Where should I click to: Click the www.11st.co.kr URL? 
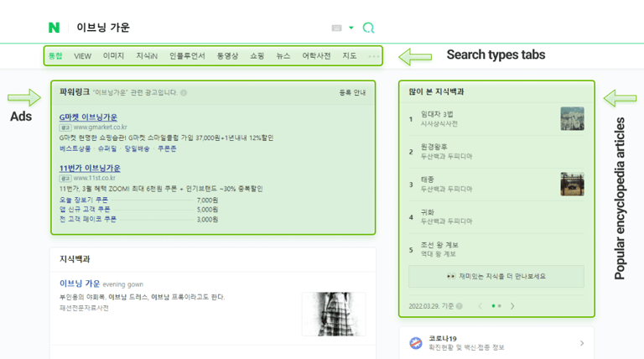[x=95, y=179]
